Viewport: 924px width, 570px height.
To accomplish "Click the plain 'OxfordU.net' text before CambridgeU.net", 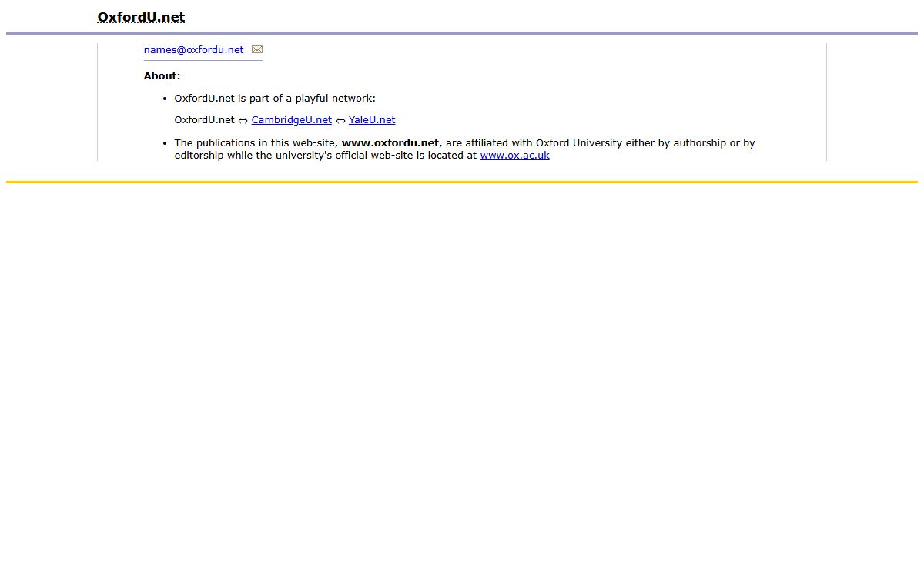I will [204, 120].
